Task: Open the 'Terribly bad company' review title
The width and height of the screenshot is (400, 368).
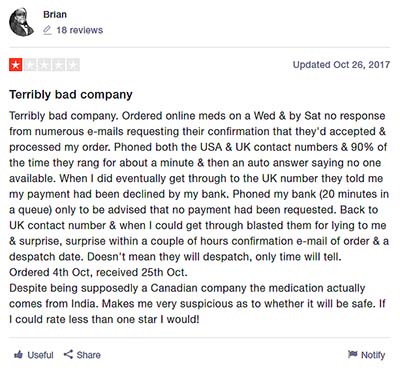Action: (x=71, y=95)
